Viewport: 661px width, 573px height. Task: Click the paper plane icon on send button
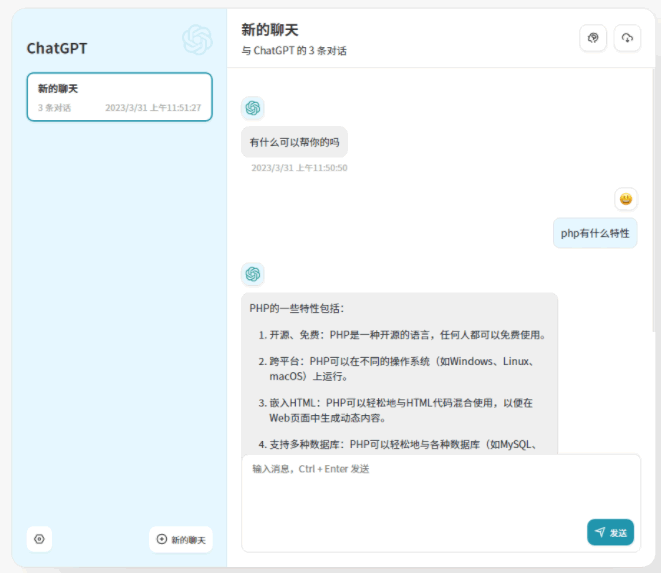600,532
